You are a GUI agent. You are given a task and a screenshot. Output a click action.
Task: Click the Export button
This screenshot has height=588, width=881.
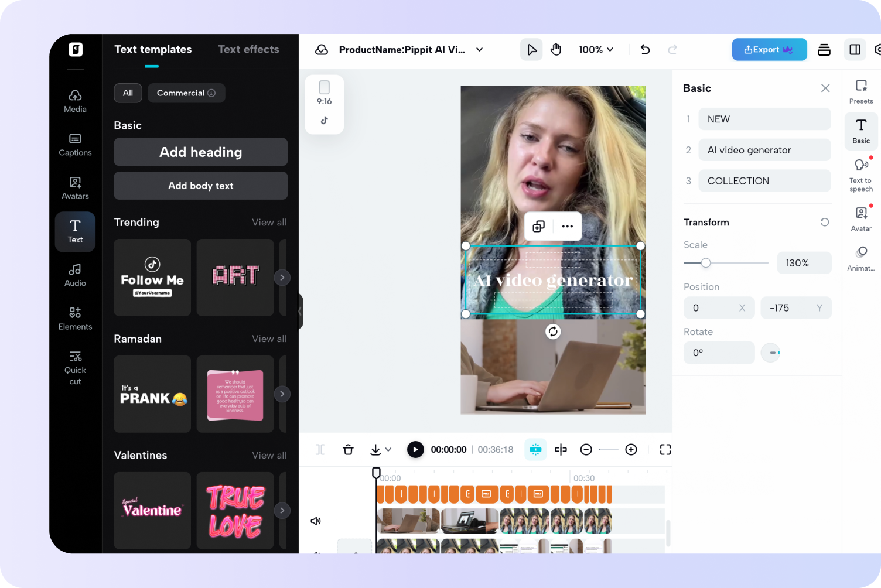(x=769, y=49)
